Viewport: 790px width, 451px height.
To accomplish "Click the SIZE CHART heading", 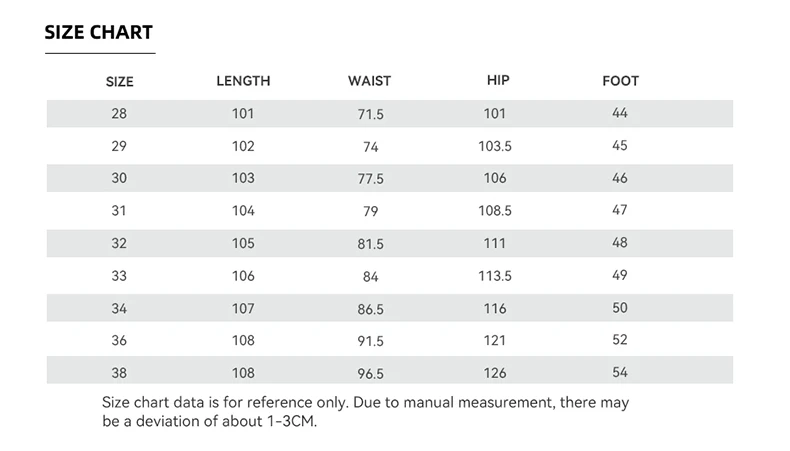I will click(99, 33).
